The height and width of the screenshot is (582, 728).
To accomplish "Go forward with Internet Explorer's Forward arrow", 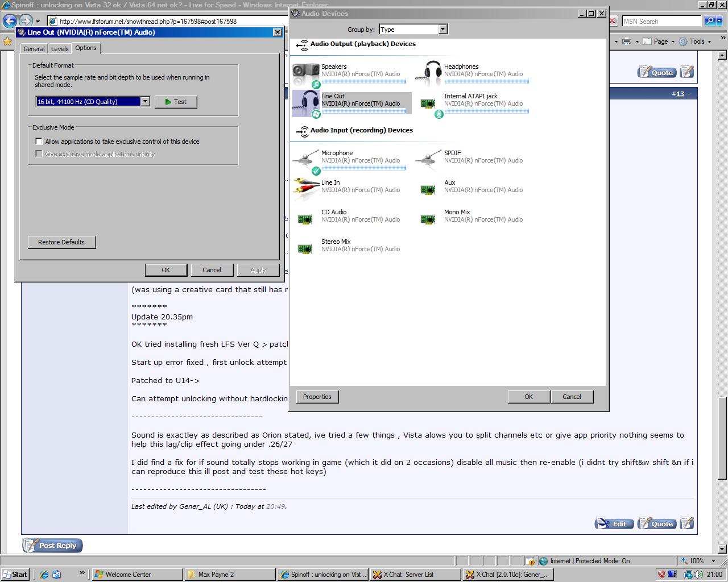I will tap(26, 21).
